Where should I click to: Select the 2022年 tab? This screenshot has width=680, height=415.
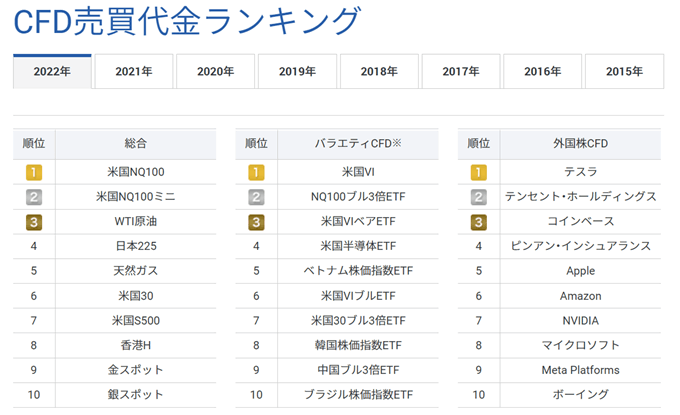point(52,72)
